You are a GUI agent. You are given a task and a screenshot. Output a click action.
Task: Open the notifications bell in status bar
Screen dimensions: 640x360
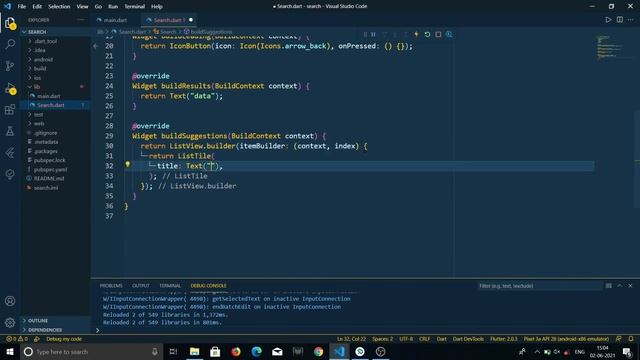[x=631, y=339]
